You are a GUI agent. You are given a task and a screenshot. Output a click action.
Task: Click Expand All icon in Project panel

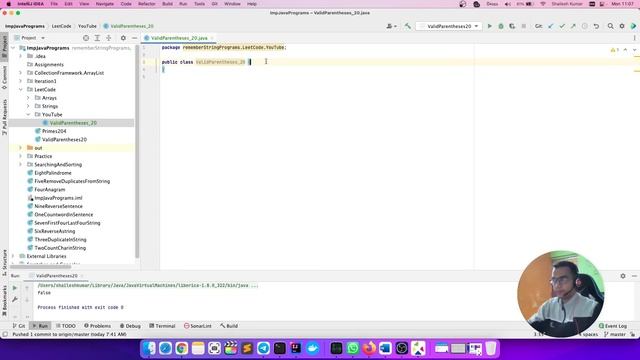pos(97,38)
